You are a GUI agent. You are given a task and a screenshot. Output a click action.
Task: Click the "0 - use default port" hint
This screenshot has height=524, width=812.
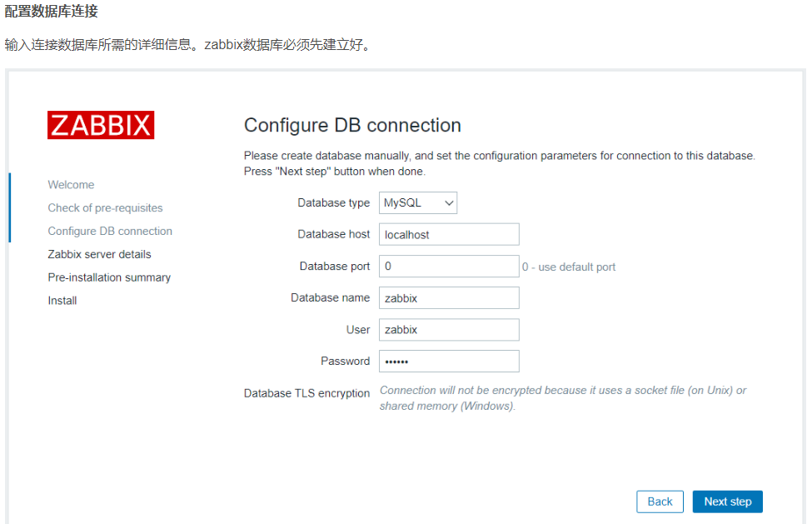coord(569,267)
